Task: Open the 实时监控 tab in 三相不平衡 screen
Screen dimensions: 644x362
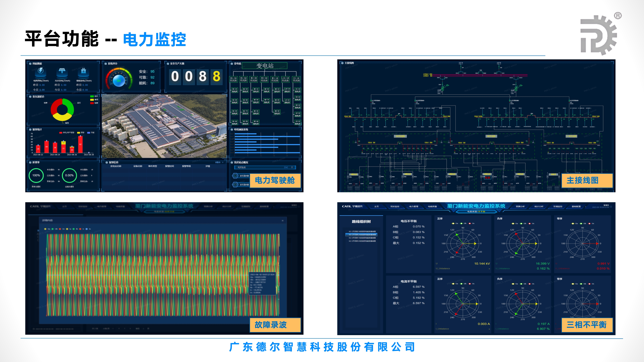Action: click(395, 207)
